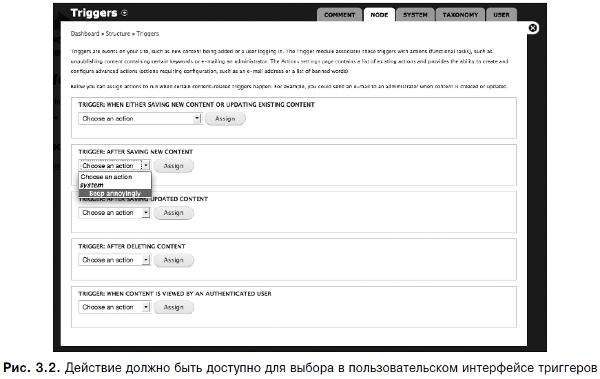The width and height of the screenshot is (600, 379).
Task: Assign action for saving or updating existing content
Action: point(225,119)
